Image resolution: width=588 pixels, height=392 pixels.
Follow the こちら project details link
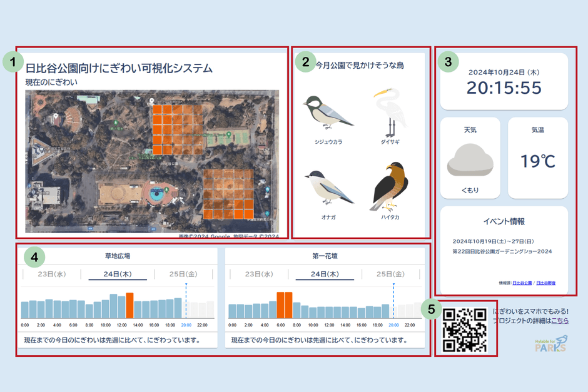point(560,321)
